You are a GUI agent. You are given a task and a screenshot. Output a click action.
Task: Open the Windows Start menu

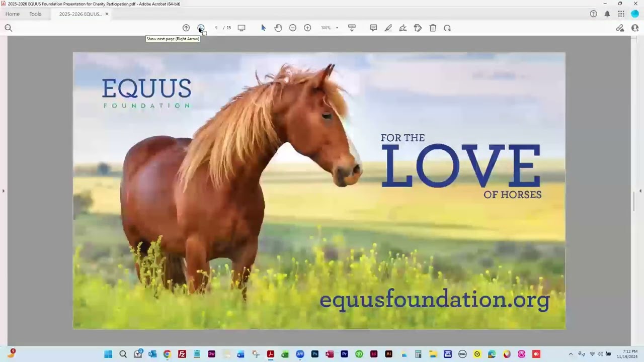(x=108, y=354)
